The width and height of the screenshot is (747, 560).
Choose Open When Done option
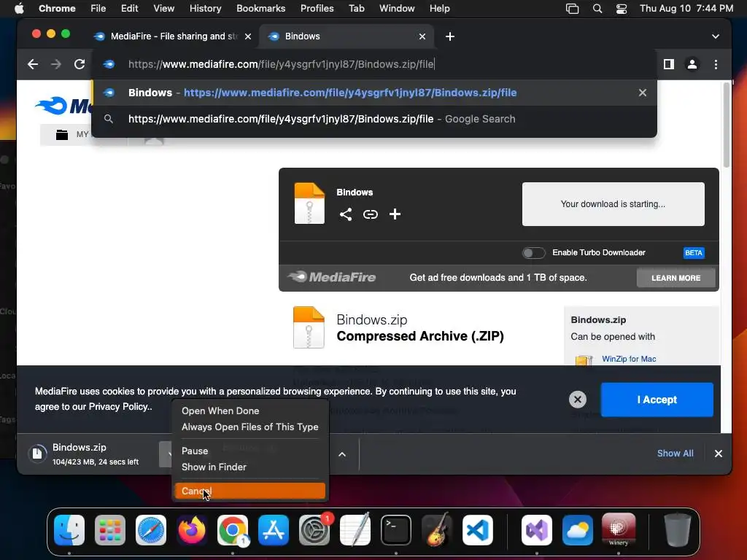[250, 411]
